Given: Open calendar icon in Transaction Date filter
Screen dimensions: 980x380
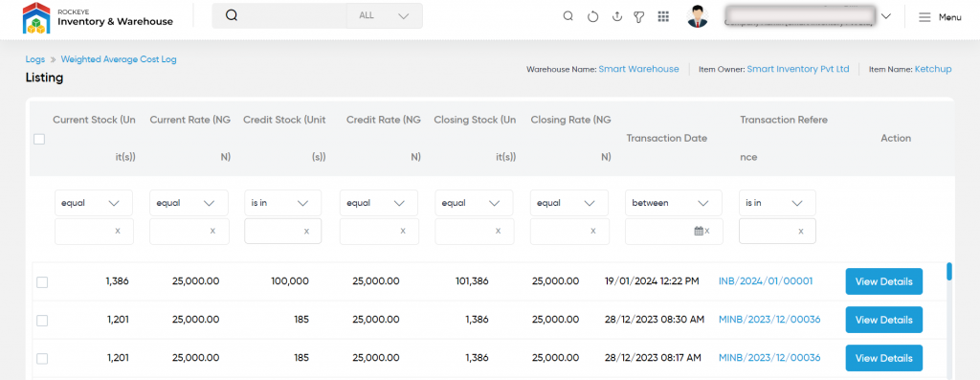Looking at the screenshot, I should pyautogui.click(x=699, y=231).
